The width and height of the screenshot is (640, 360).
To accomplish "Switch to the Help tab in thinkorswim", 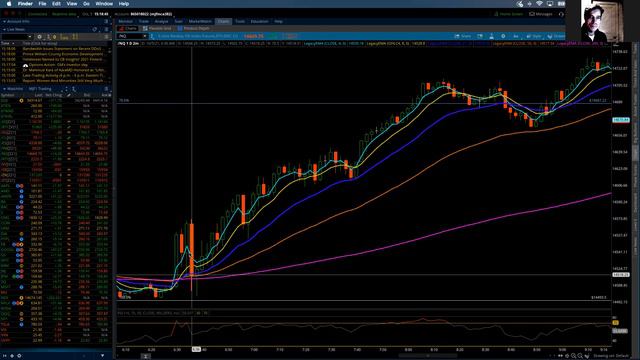I will pos(278,21).
